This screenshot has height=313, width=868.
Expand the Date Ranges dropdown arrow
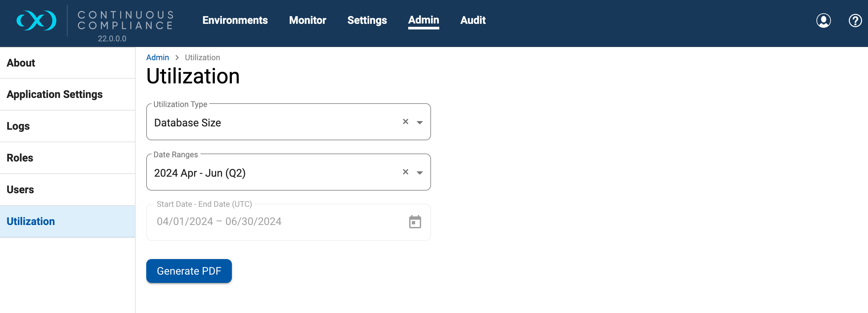419,173
